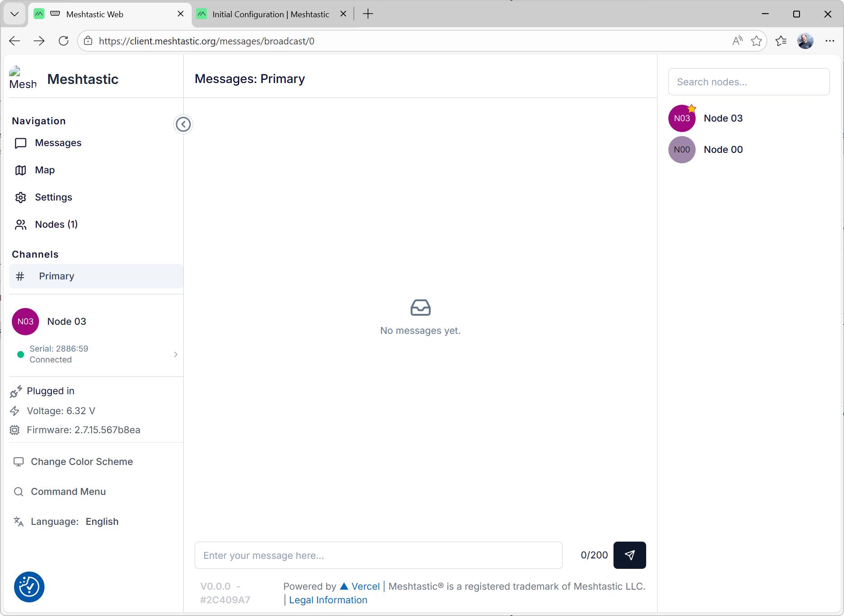This screenshot has height=616, width=844.
Task: Open Settings via gear icon
Action: [20, 197]
